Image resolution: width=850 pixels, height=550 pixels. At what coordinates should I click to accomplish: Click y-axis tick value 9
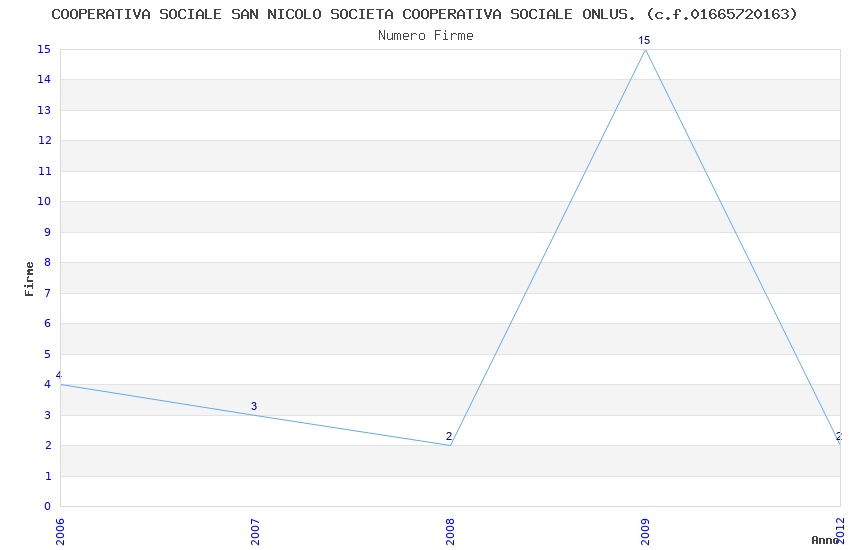coord(48,232)
